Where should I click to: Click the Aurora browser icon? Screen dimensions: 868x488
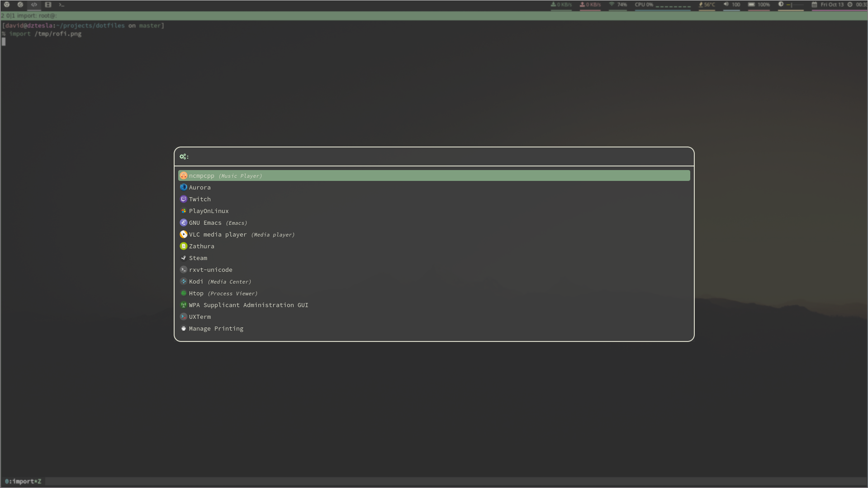pos(183,187)
